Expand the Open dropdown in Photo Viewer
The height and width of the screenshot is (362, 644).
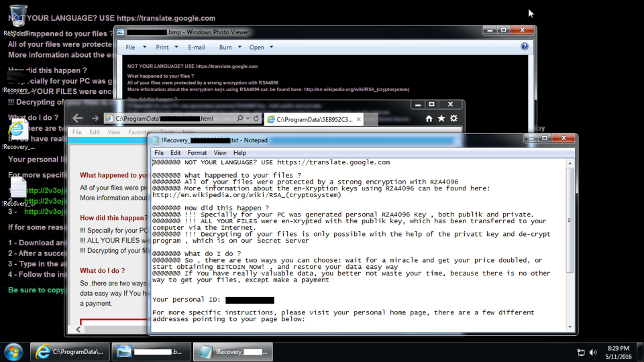(x=261, y=48)
